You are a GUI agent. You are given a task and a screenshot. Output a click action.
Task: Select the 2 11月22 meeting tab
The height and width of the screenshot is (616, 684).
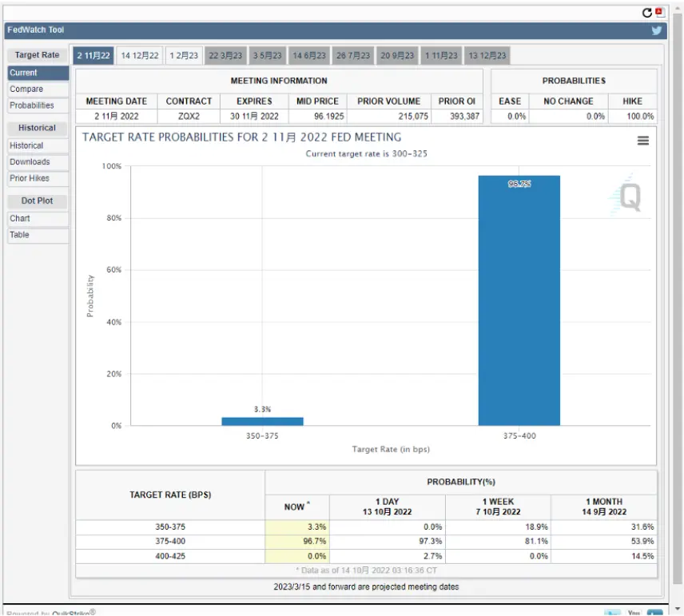click(x=93, y=55)
